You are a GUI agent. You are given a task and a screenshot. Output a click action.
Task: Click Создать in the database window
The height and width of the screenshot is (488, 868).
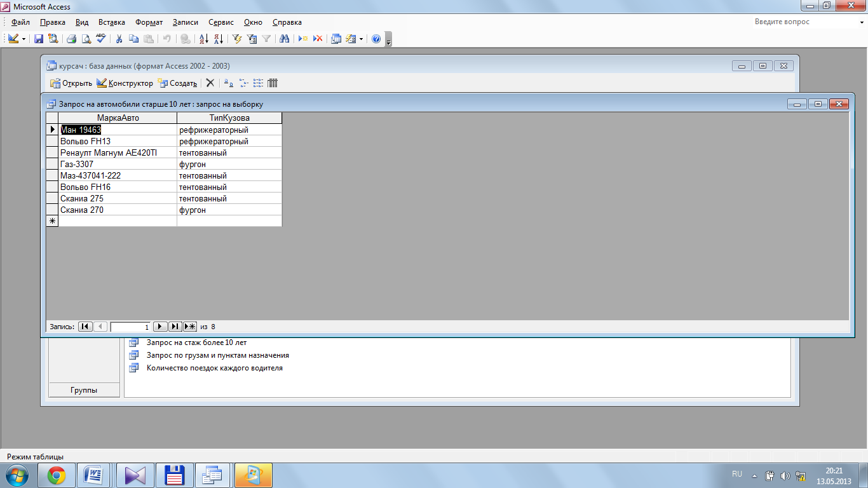[177, 83]
